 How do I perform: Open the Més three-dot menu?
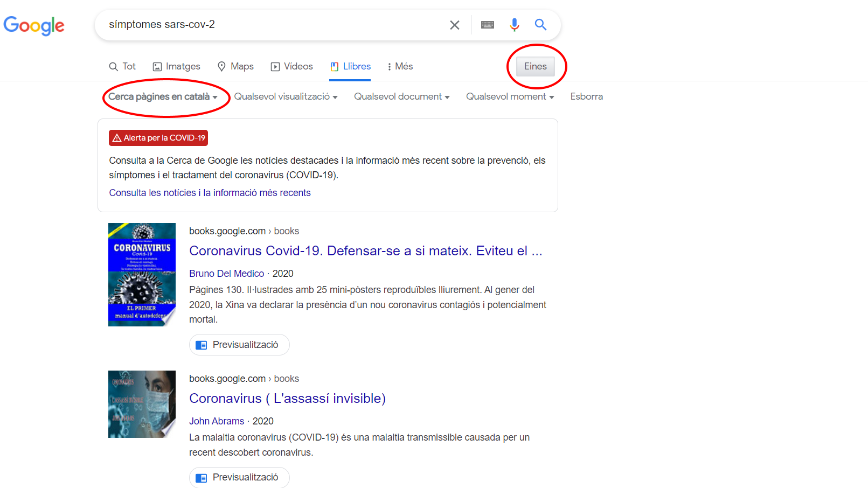coord(400,66)
